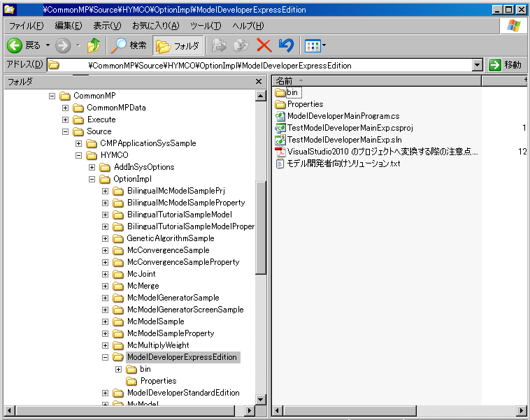The width and height of the screenshot is (530, 420).
Task: Click the red Delete X icon
Action: coord(264,45)
